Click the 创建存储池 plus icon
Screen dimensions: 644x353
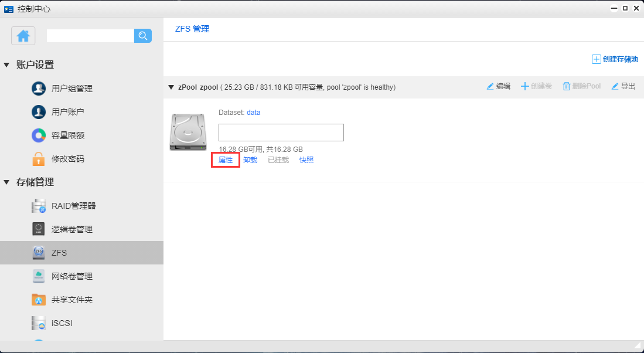click(596, 59)
